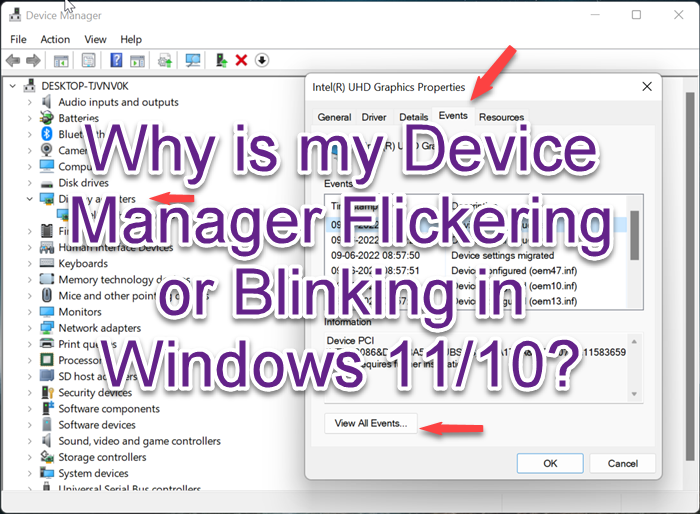The width and height of the screenshot is (700, 514).
Task: Expand the Storage controllers node arrow
Action: [x=29, y=457]
